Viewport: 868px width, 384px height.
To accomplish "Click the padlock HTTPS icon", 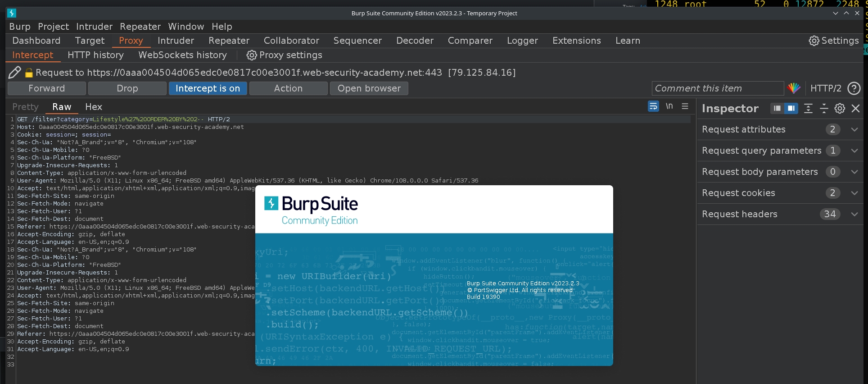I will pyautogui.click(x=29, y=73).
